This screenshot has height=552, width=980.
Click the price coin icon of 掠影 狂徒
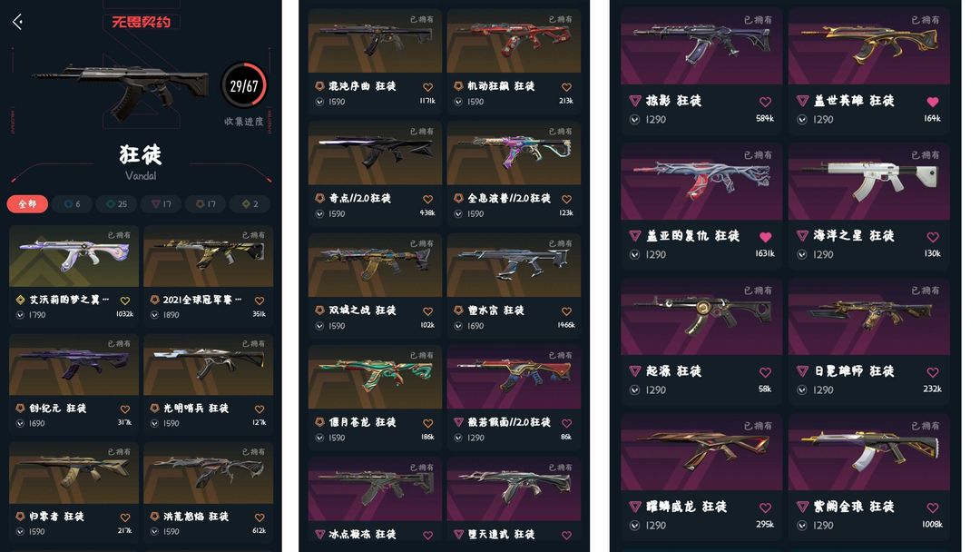[x=635, y=120]
